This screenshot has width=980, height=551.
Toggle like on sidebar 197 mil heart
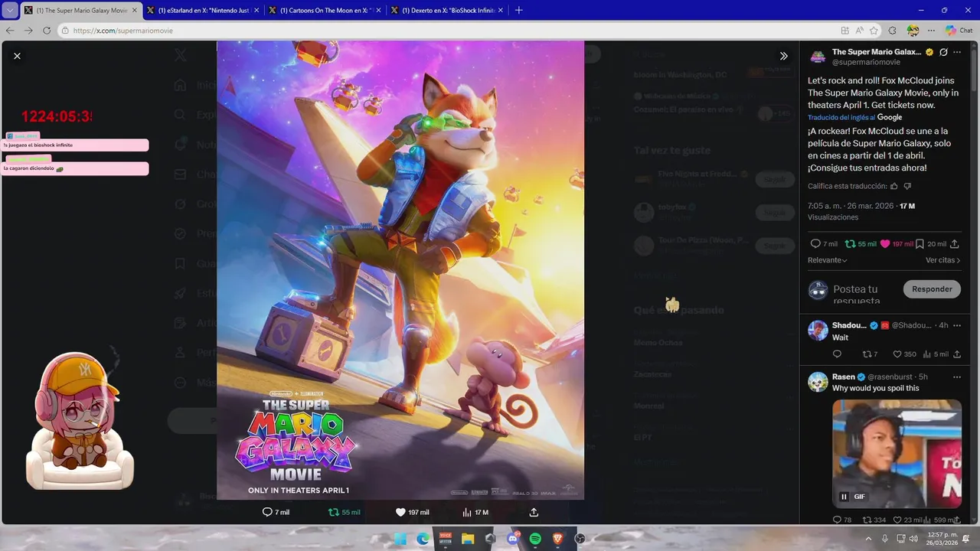click(x=885, y=243)
